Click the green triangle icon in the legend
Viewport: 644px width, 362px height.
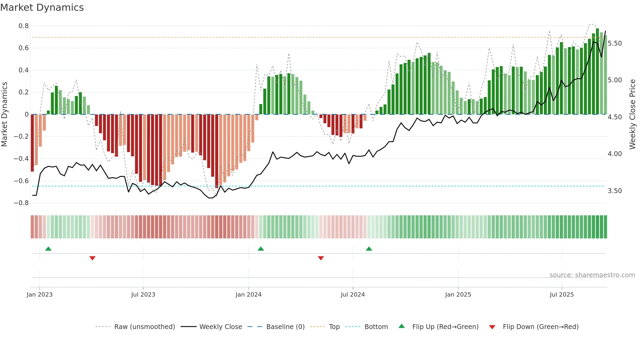(402, 326)
